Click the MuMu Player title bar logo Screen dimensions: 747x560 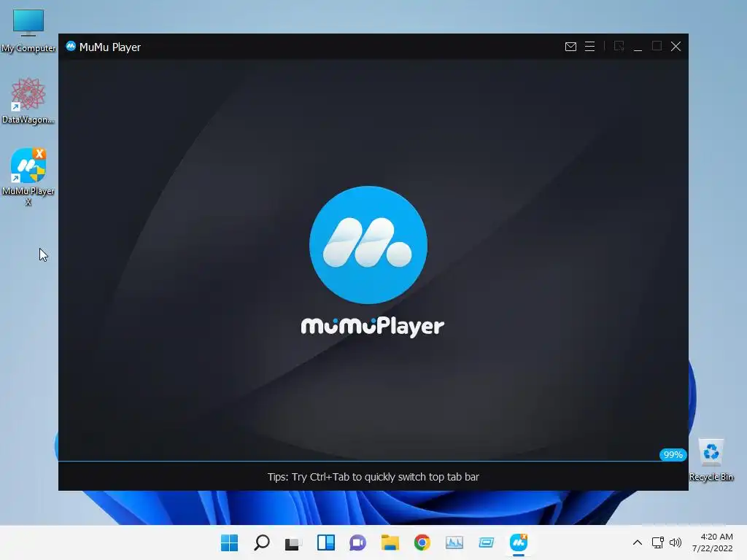(x=71, y=46)
